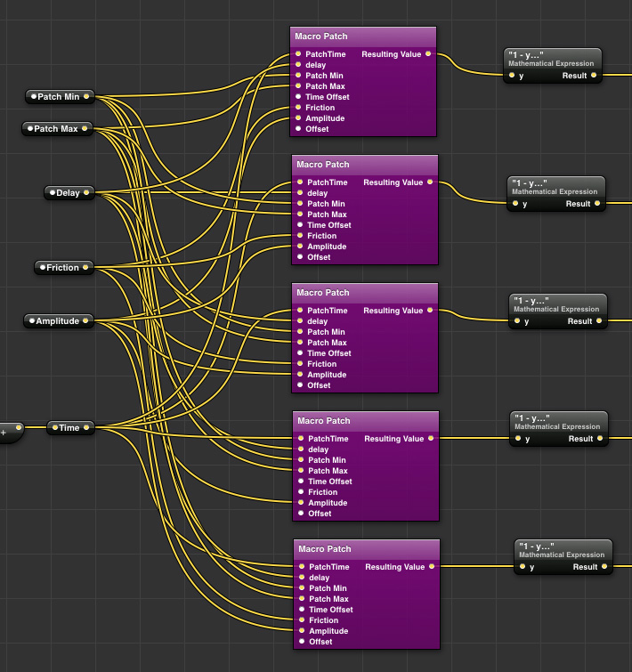This screenshot has width=632, height=672.
Task: Click Time Offset port on topmost Macro Patch
Action: pos(298,97)
